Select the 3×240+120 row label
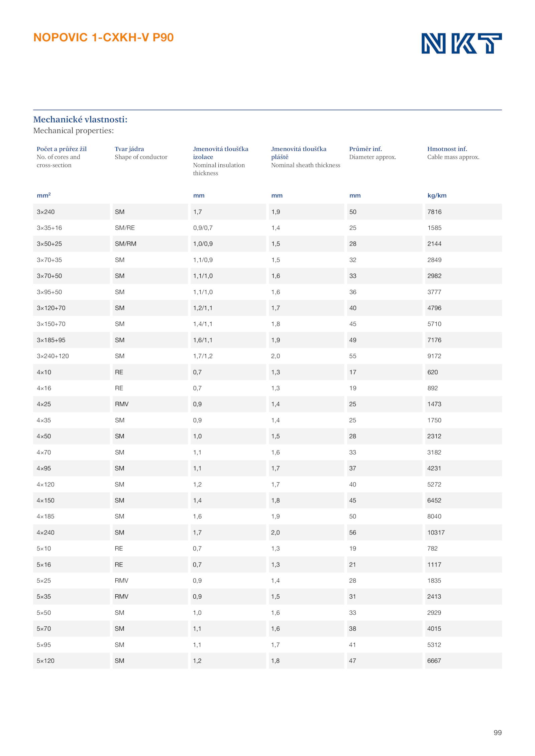The image size is (535, 756). point(53,356)
